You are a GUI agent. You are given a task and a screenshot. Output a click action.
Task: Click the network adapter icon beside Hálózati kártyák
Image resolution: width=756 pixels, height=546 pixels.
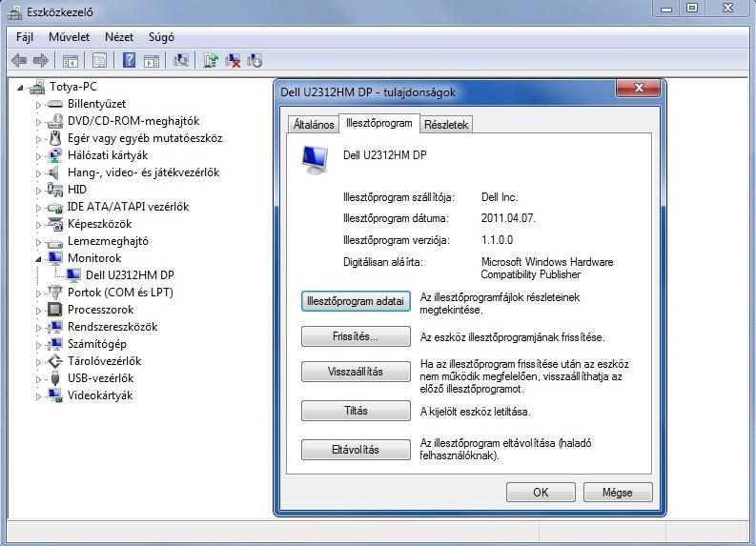point(55,155)
